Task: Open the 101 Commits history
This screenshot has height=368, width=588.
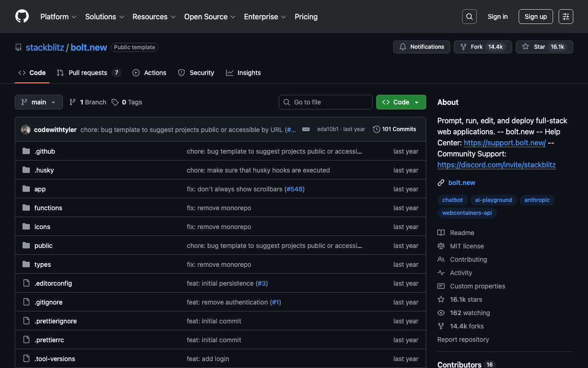Action: tap(394, 129)
